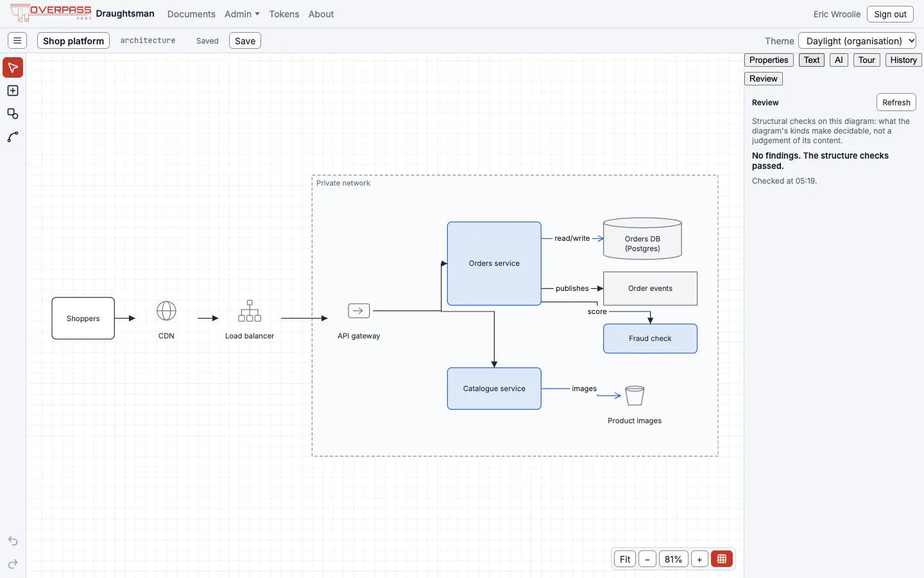This screenshot has height=578, width=924.
Task: Select the Catalogue service node
Action: click(x=494, y=389)
